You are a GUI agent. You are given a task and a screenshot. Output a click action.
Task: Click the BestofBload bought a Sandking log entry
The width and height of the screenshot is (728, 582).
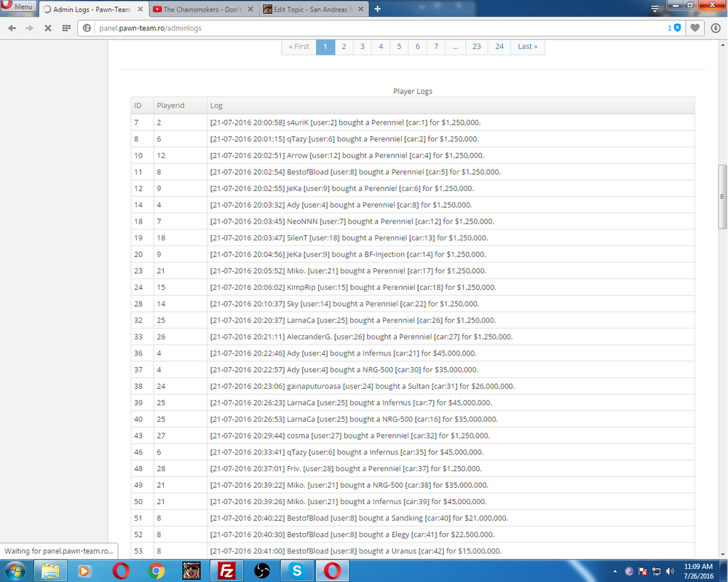[x=359, y=519]
